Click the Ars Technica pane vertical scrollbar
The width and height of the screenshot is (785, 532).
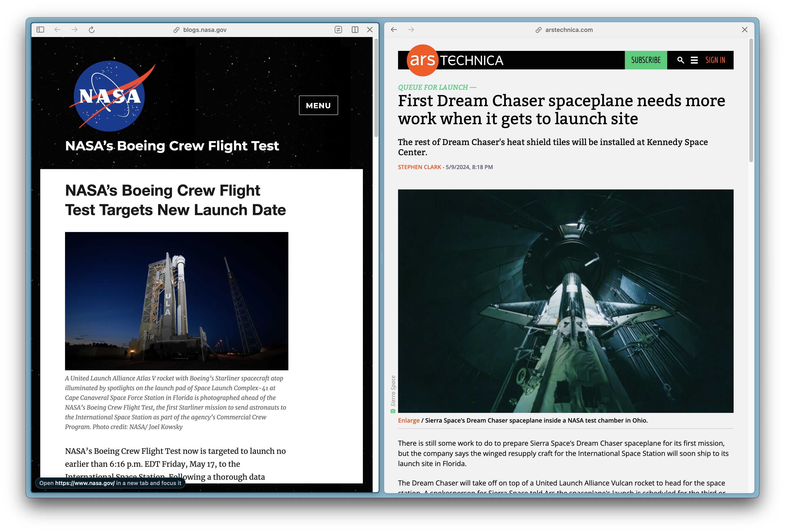tap(751, 100)
